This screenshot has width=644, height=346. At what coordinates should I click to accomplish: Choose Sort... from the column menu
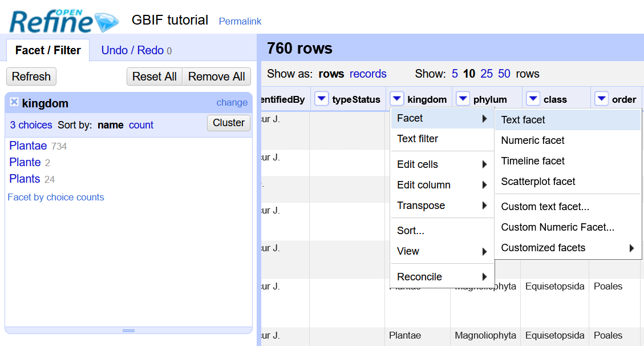point(442,231)
